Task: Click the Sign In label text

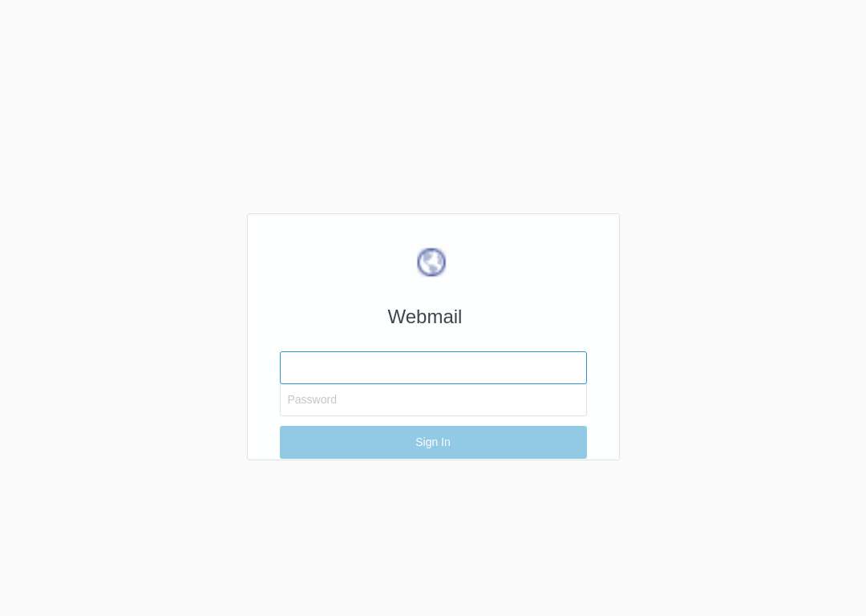Action: [x=433, y=442]
